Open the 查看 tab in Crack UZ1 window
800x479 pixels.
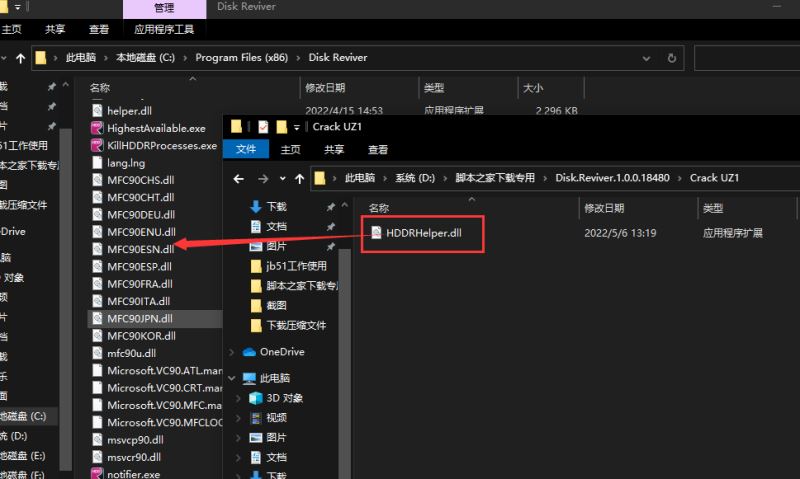378,149
